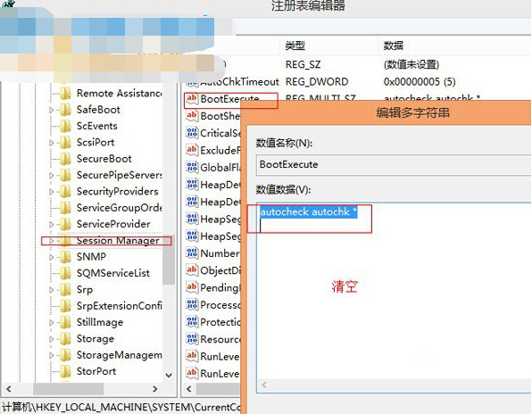The width and height of the screenshot is (532, 414).
Task: Click the GlobalFl DWORD value icon
Action: pos(192,167)
